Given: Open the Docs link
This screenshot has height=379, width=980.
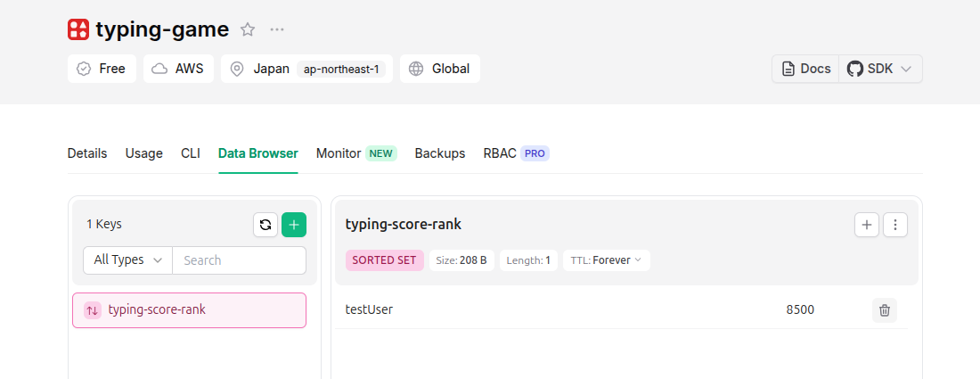Looking at the screenshot, I should tap(805, 69).
